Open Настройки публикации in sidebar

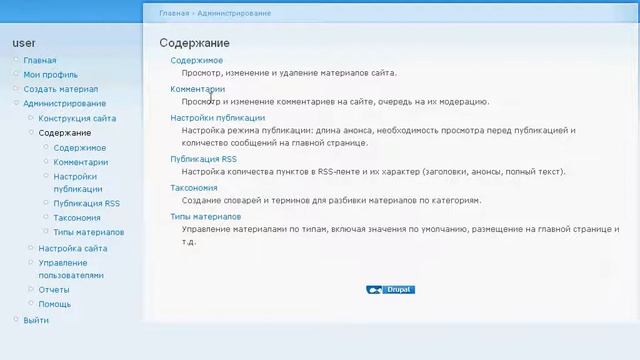(x=78, y=183)
